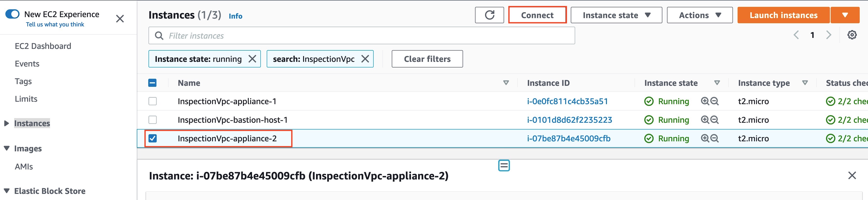The width and height of the screenshot is (868, 200).
Task: Open instance i-0e0fc811c4cb35a51 link
Action: (567, 101)
